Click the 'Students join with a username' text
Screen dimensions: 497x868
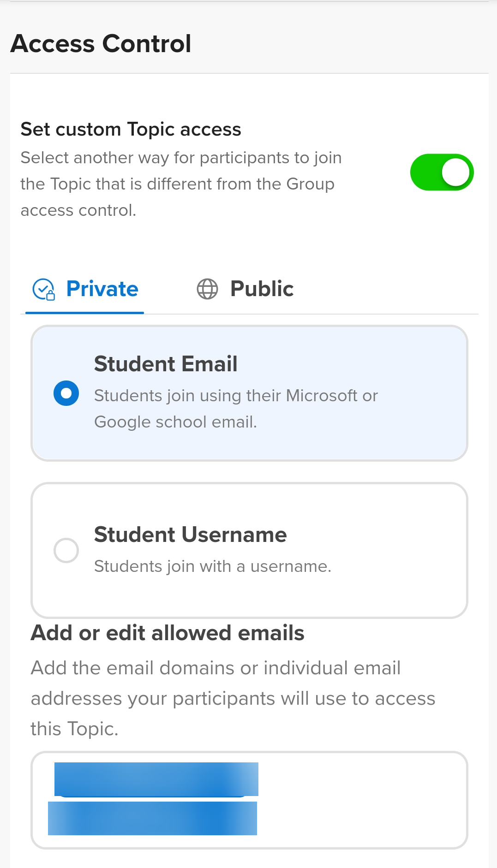212,566
